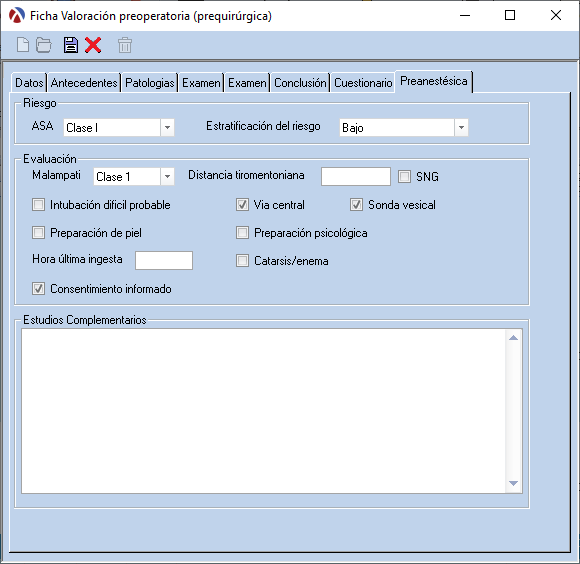The width and height of the screenshot is (580, 564).
Task: Toggle the Consentimiento informado checkbox
Action: (38, 288)
